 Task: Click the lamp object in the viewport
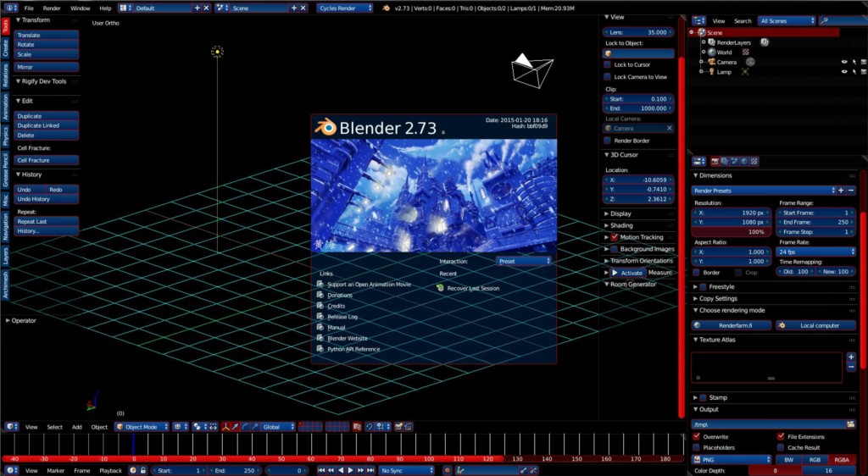click(218, 52)
